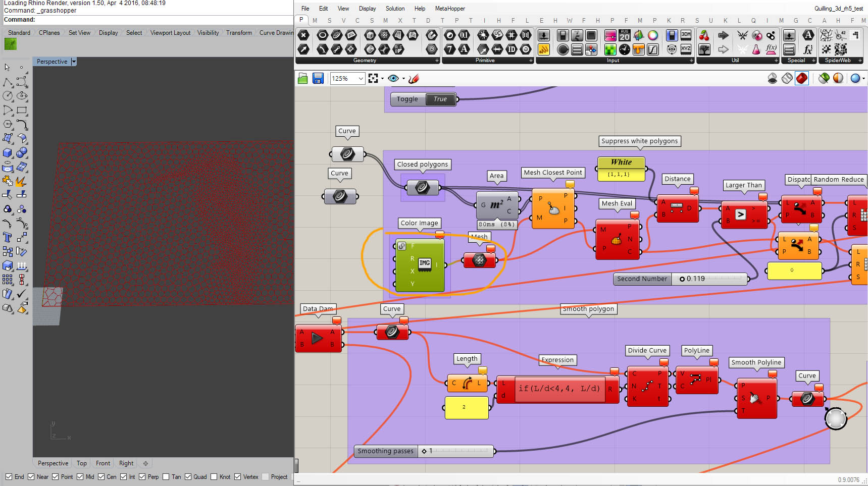Select the Rhino Text T tool
Screen dimensions: 868x486
[8, 237]
